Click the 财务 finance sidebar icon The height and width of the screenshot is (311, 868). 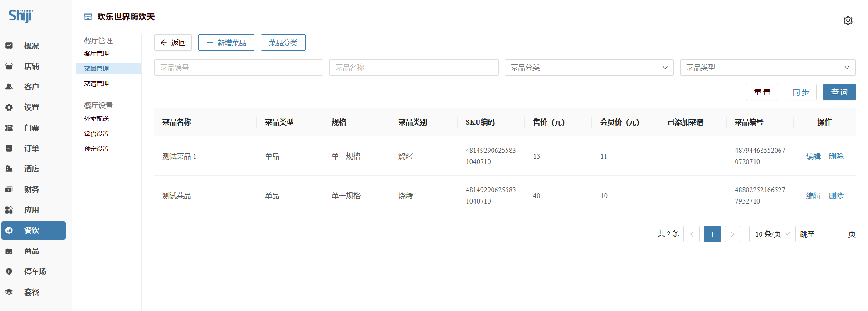(x=9, y=190)
